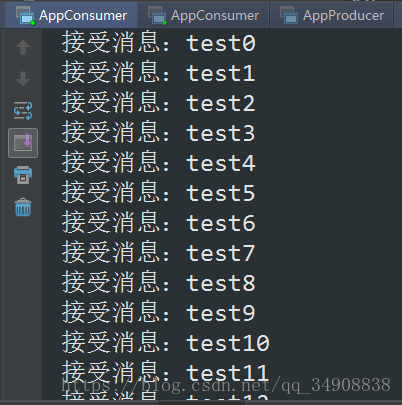Click the console line ending with test1
Screen dimensions: 402x405
coord(159,73)
